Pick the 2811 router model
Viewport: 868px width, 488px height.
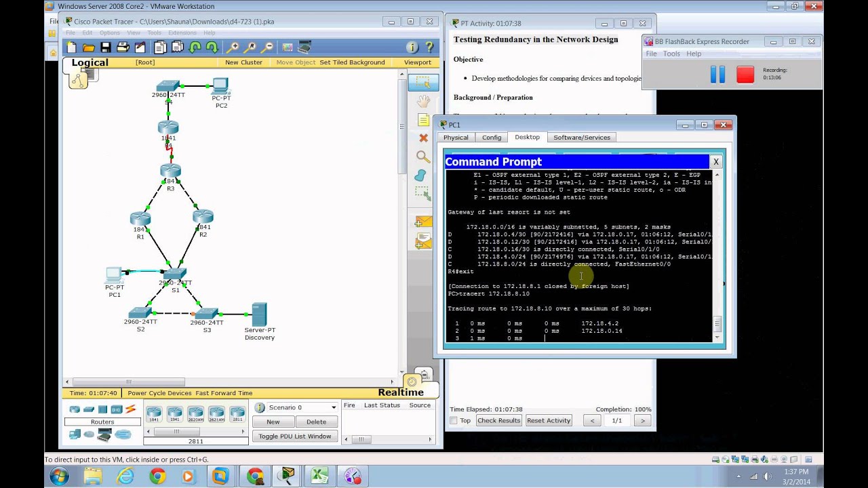pos(237,414)
